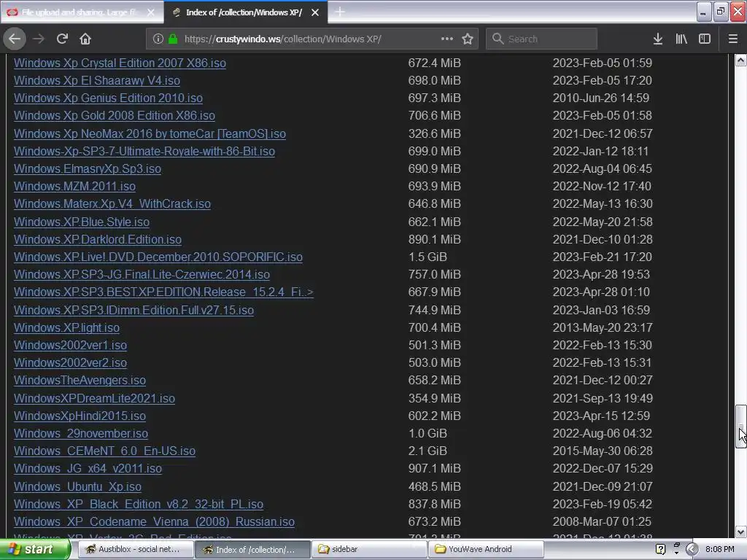Click the vertical scrollbar thumb
This screenshot has width=747, height=560.
point(741,427)
